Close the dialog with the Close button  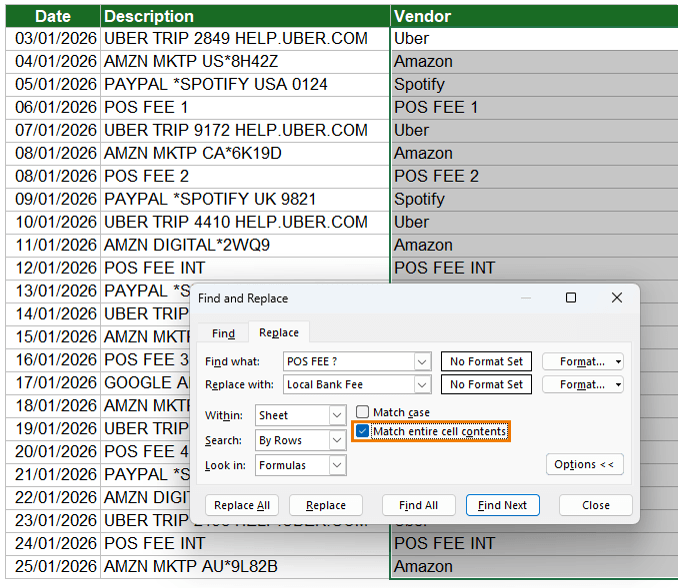point(595,505)
